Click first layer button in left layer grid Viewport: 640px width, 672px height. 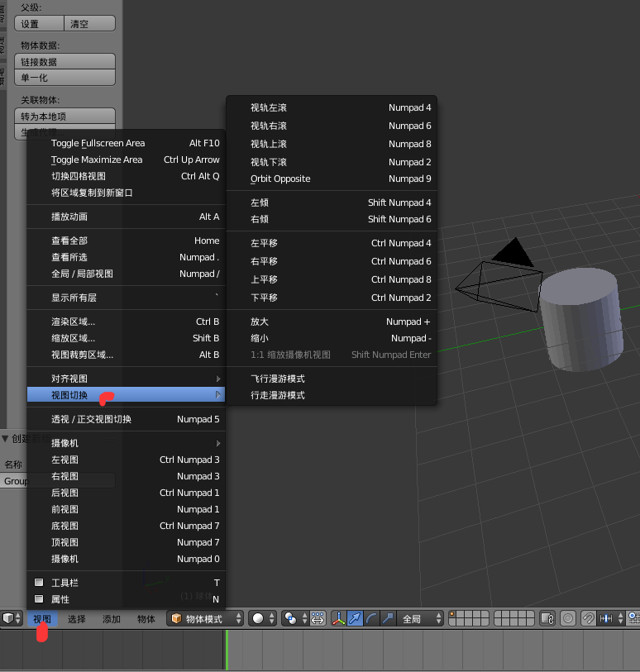click(452, 615)
